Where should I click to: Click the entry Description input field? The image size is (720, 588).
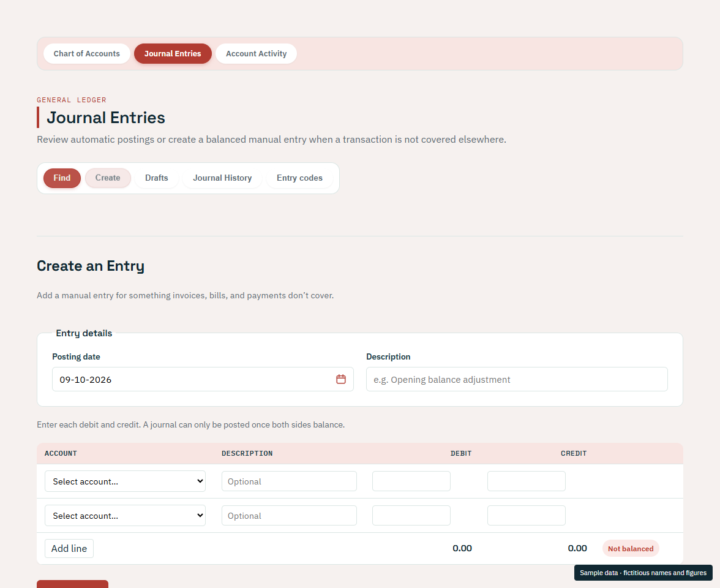(517, 379)
